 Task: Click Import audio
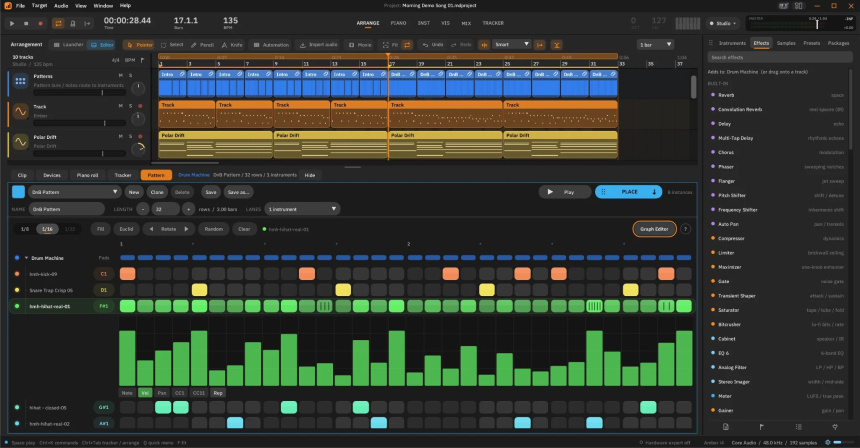click(x=319, y=45)
